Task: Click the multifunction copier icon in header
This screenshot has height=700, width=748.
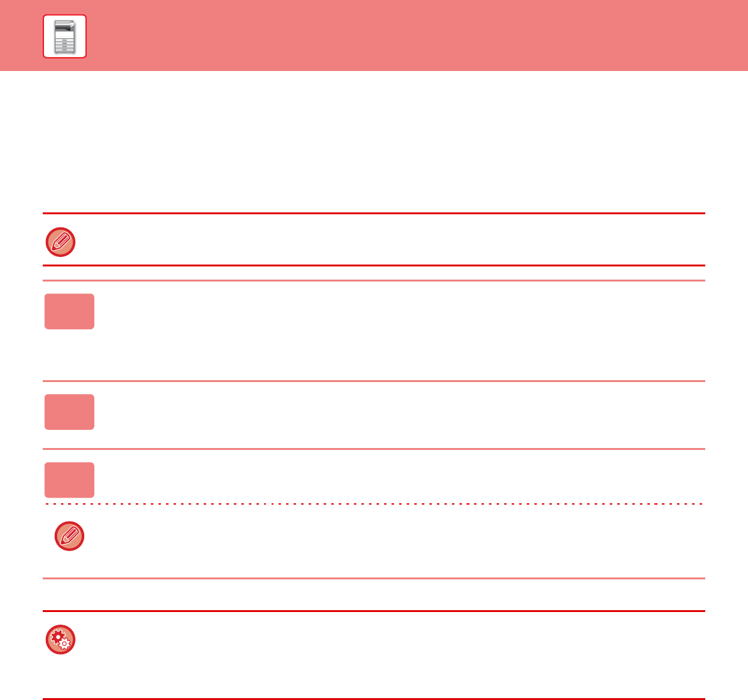Action: click(65, 36)
